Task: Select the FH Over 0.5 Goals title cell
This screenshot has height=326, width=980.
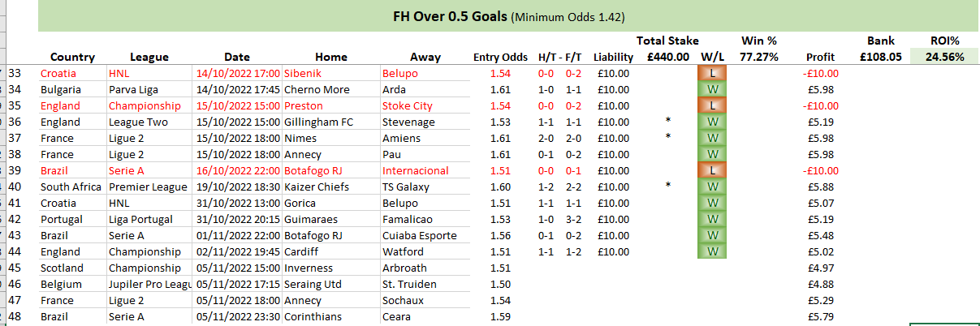Action: pyautogui.click(x=507, y=16)
